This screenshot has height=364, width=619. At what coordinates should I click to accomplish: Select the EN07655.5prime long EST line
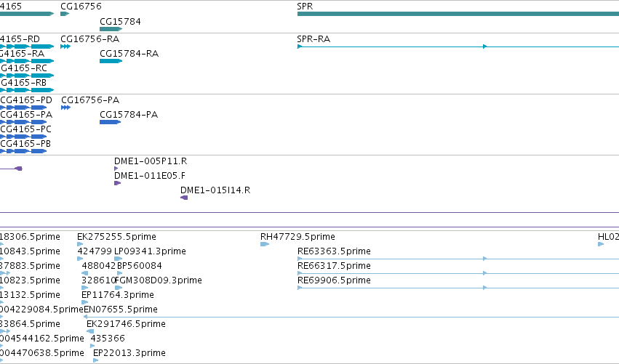point(351,317)
